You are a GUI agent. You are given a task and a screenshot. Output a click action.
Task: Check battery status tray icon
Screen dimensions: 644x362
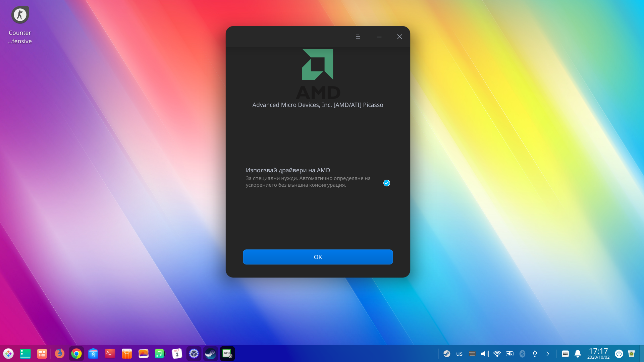coord(510,354)
